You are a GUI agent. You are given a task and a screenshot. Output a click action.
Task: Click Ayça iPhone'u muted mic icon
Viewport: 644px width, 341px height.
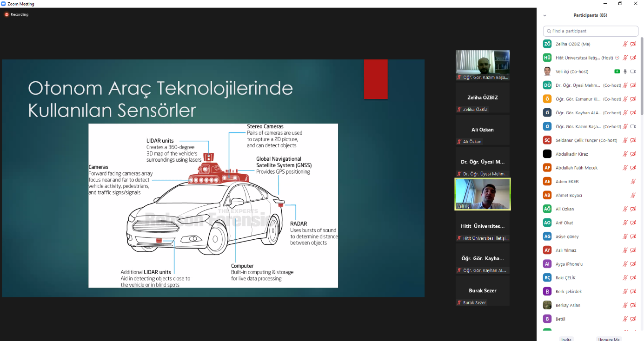[625, 264]
